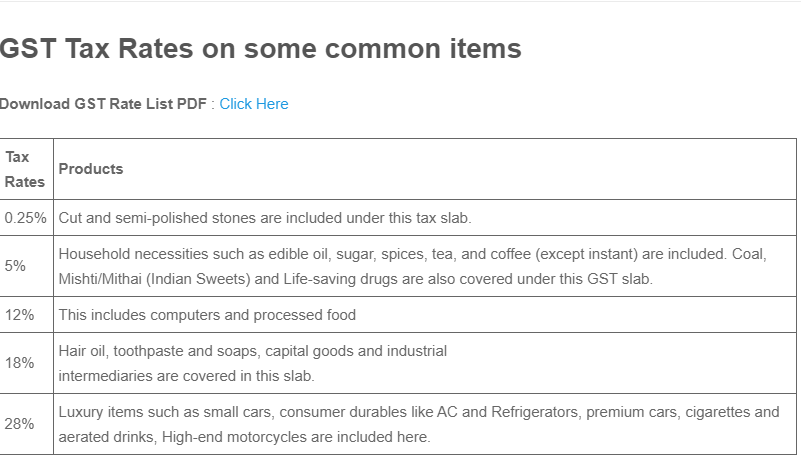This screenshot has height=457, width=801.
Task: Click the Tax Rates column header
Action: tap(25, 170)
